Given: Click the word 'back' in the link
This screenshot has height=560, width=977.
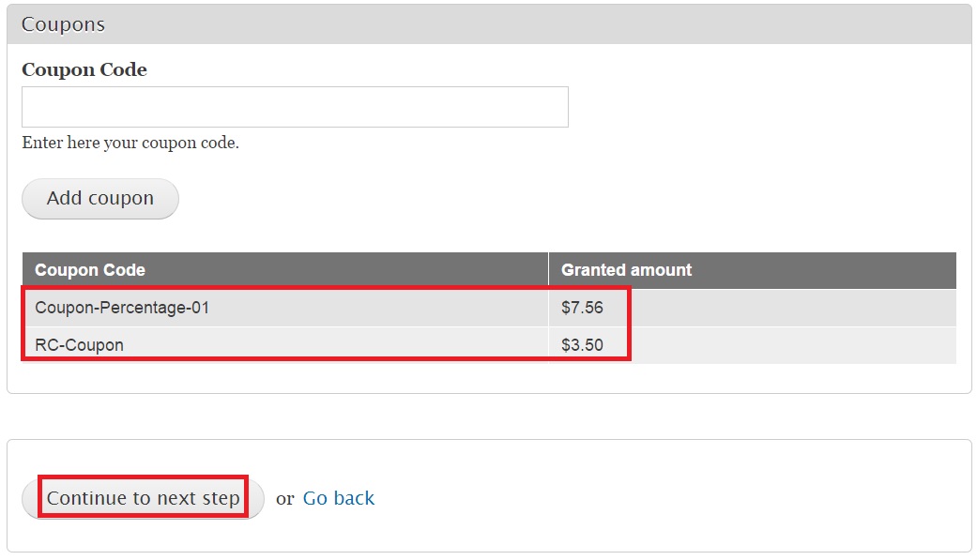Looking at the screenshot, I should [x=356, y=498].
